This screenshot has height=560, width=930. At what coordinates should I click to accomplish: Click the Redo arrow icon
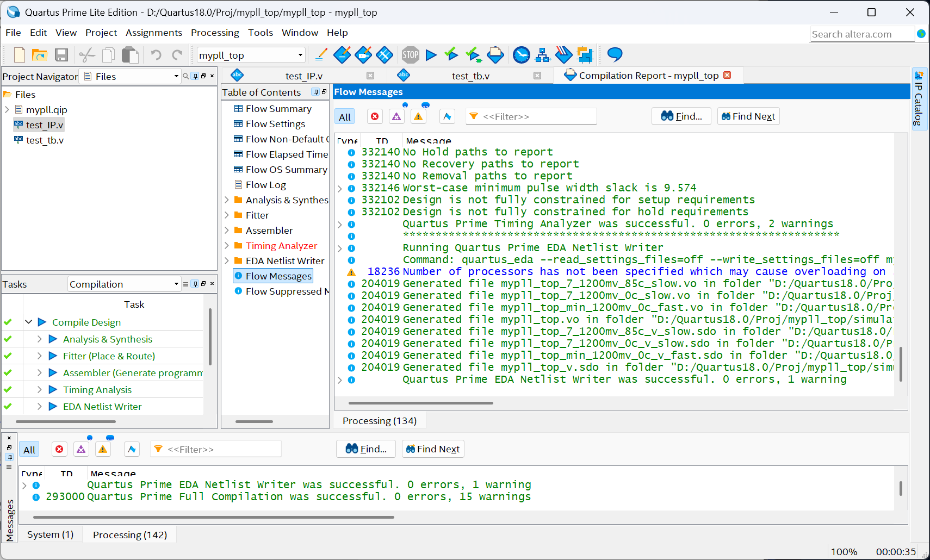[x=177, y=55]
